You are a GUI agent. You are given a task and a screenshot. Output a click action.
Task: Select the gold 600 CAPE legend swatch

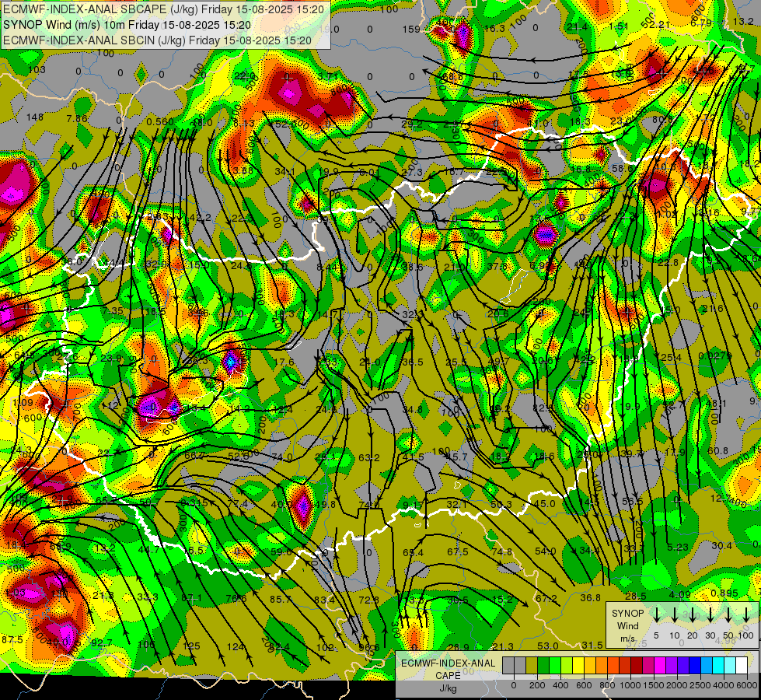coord(590,665)
